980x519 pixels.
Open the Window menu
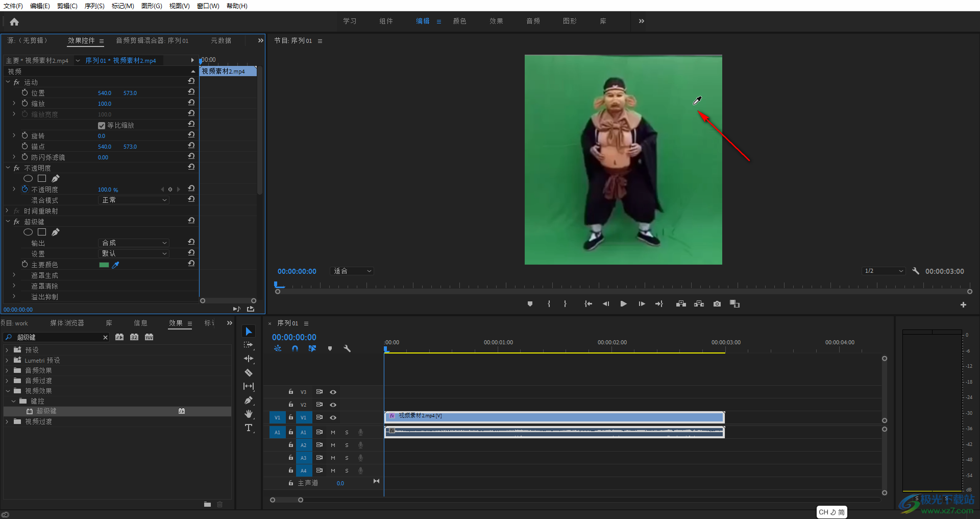click(x=208, y=6)
